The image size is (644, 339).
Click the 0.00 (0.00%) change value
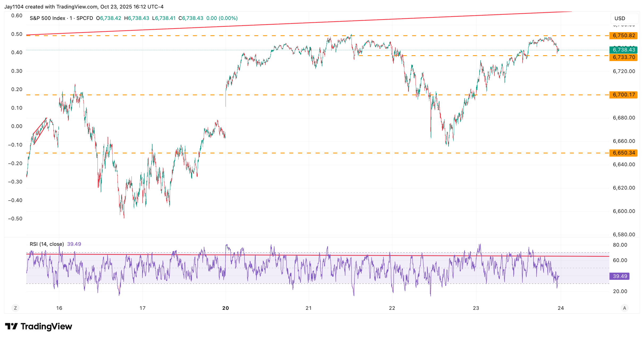click(222, 18)
